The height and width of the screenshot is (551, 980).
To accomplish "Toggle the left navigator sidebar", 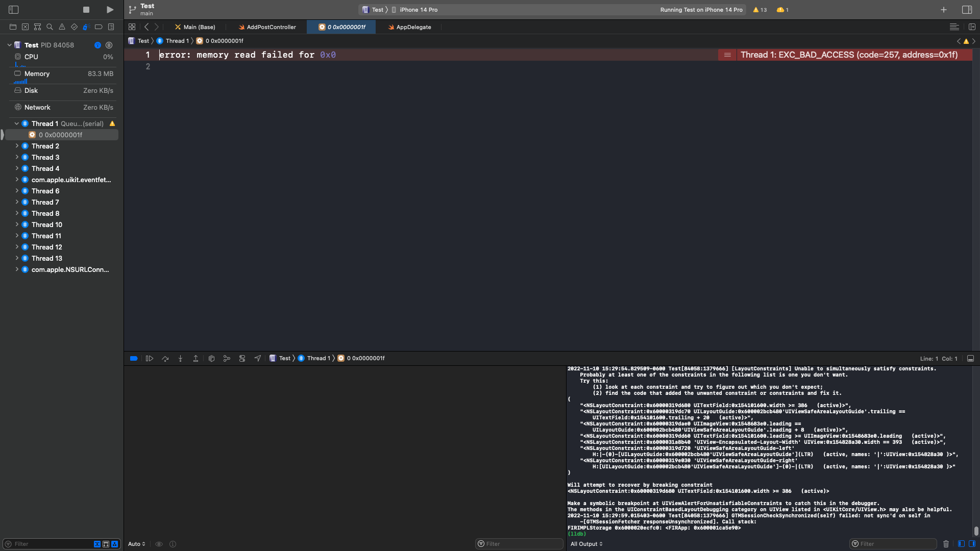I will coord(14,10).
